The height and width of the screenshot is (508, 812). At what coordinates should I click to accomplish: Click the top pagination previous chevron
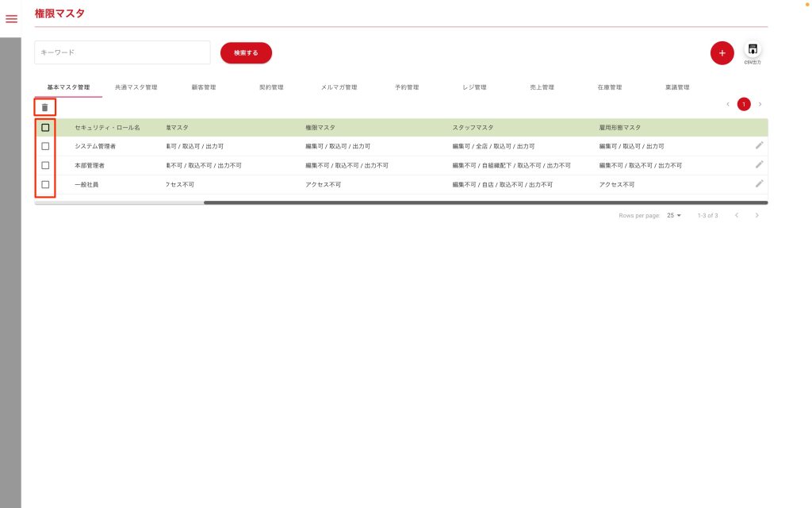pos(728,104)
